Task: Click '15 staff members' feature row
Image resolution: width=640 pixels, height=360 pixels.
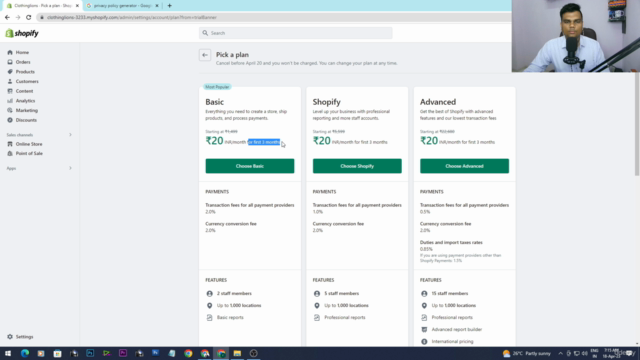Action: pyautogui.click(x=444, y=293)
